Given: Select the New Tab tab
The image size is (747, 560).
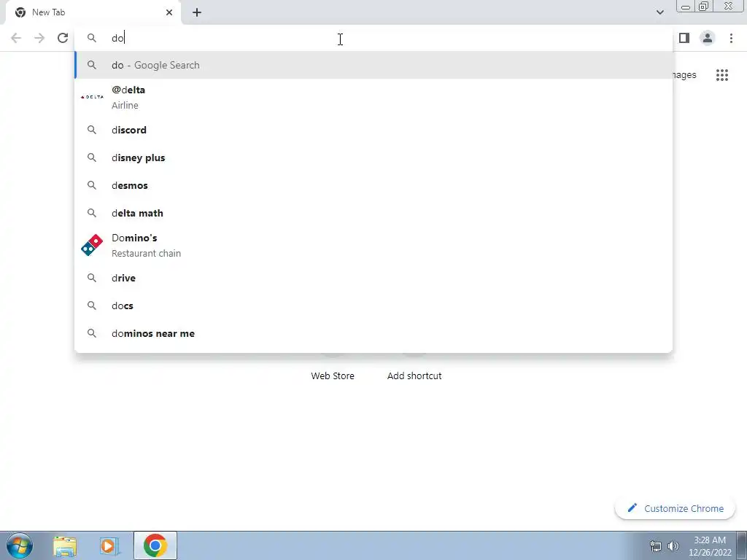Looking at the screenshot, I should 93,12.
